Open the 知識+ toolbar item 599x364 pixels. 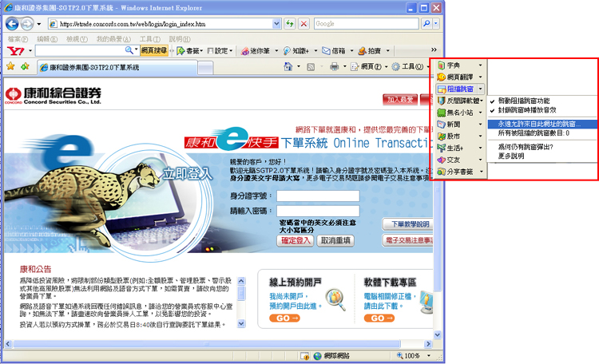tap(296, 51)
